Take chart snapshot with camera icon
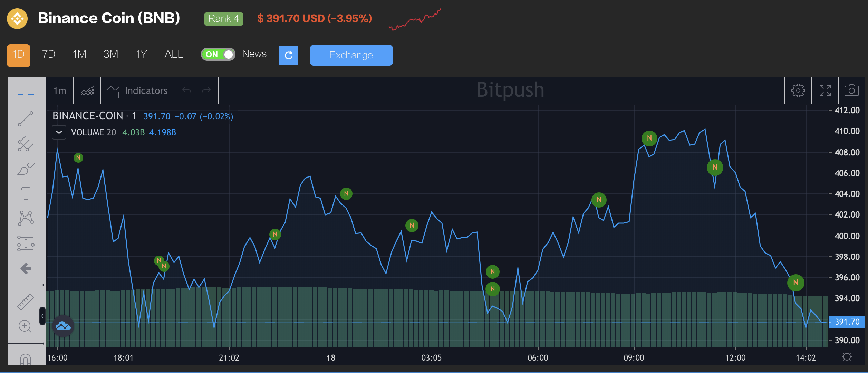868x373 pixels. coord(851,90)
